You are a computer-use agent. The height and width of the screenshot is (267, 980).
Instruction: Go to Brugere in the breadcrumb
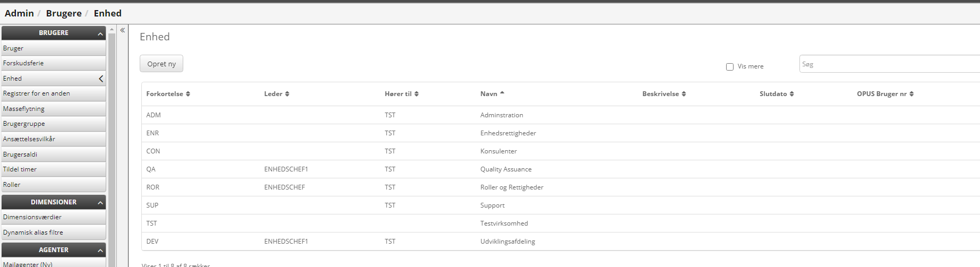pyautogui.click(x=64, y=13)
